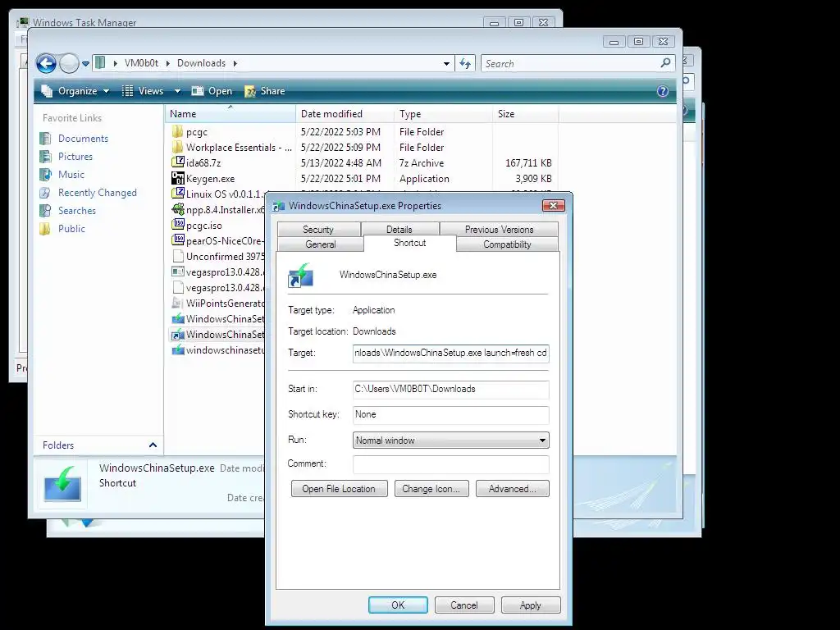Screen dimensions: 840x630
Task: Sort by Date modified column header
Action: coord(345,113)
